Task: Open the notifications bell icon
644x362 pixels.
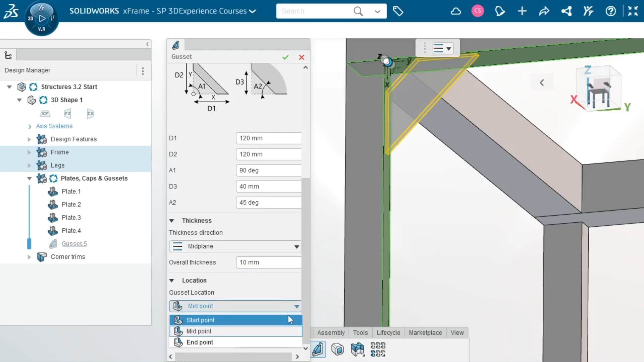Action: pos(500,11)
